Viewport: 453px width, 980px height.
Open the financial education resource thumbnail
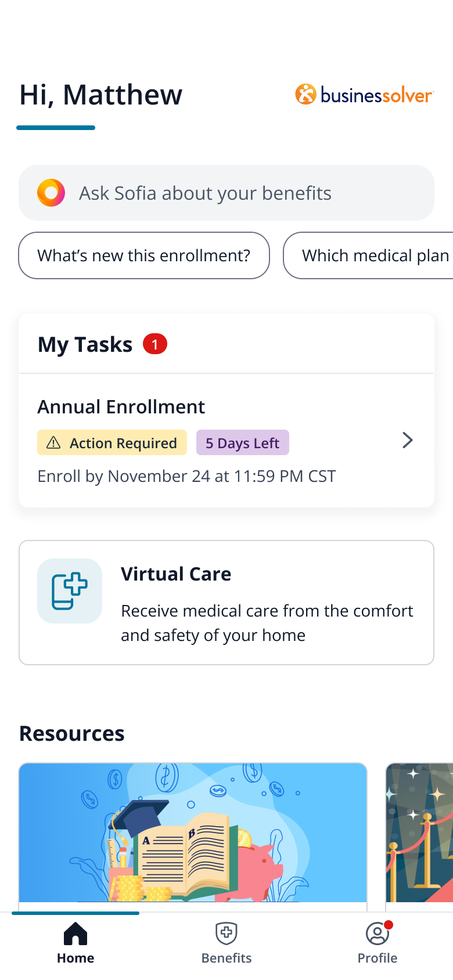pos(193,833)
